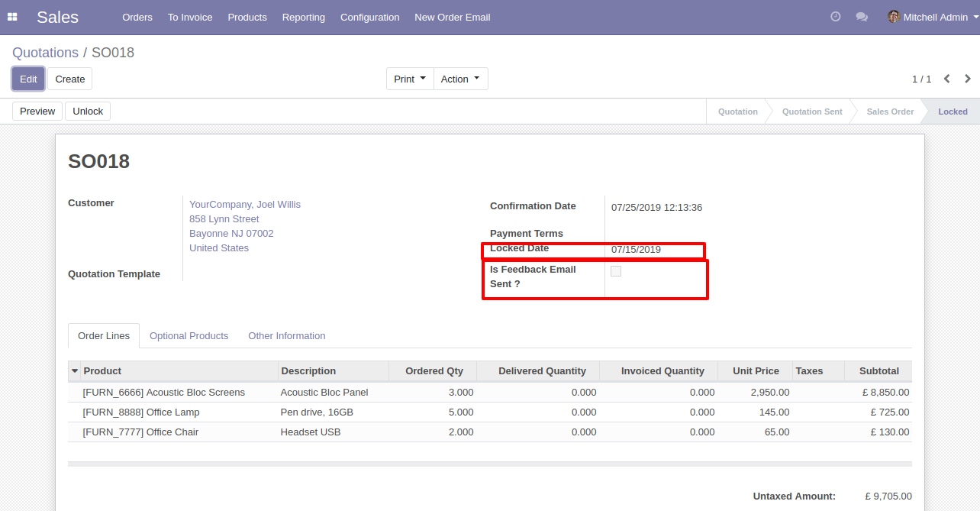
Task: Click the Sales app title
Action: 57,17
